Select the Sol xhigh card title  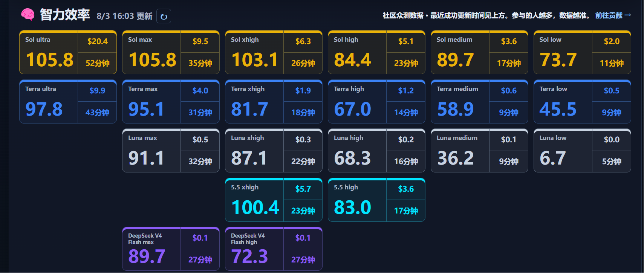click(245, 40)
